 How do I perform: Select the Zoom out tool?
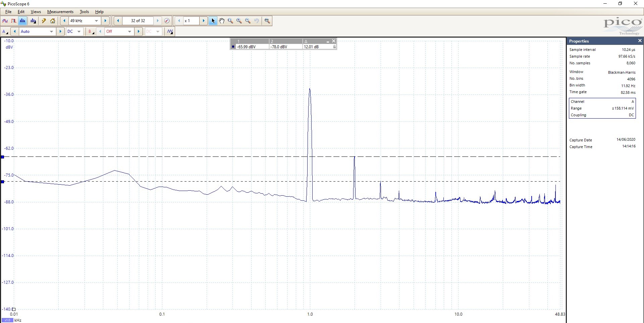click(248, 21)
